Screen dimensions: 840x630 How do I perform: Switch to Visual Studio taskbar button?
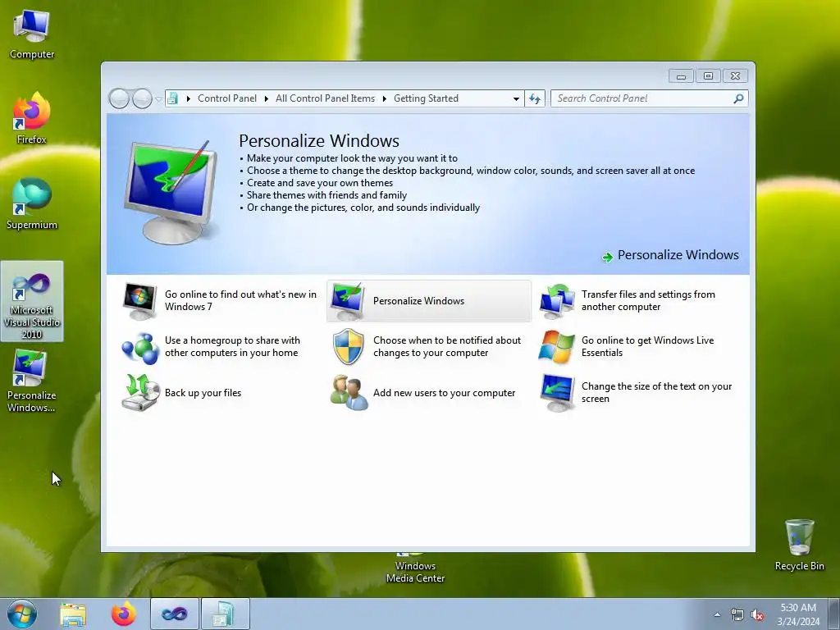(175, 614)
